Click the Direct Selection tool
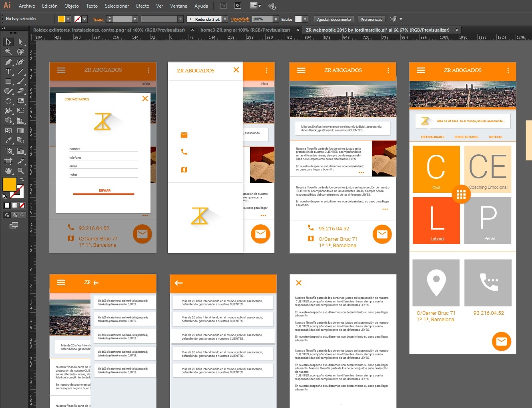The height and width of the screenshot is (408, 532). (20, 42)
